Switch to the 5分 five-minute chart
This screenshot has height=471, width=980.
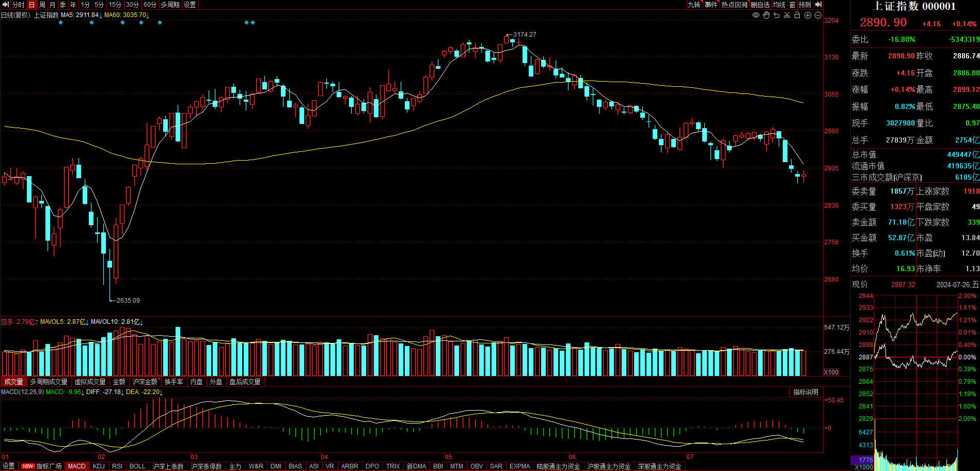(x=99, y=5)
